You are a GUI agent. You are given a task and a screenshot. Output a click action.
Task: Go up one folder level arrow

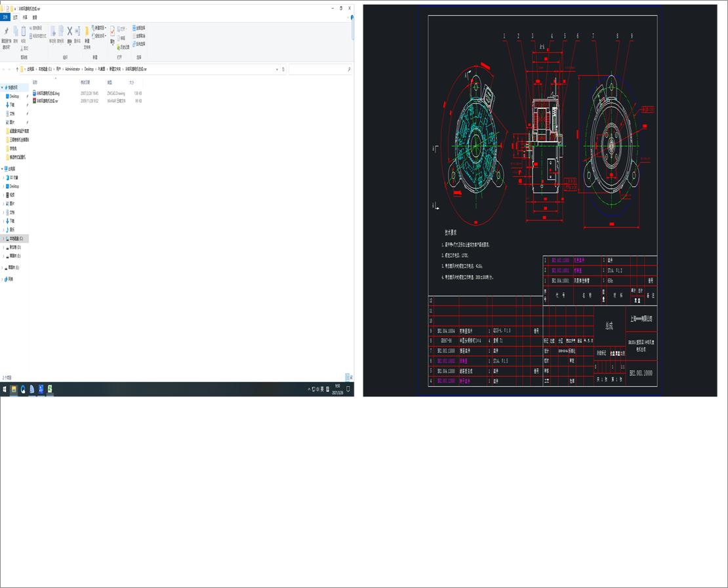tap(17, 69)
